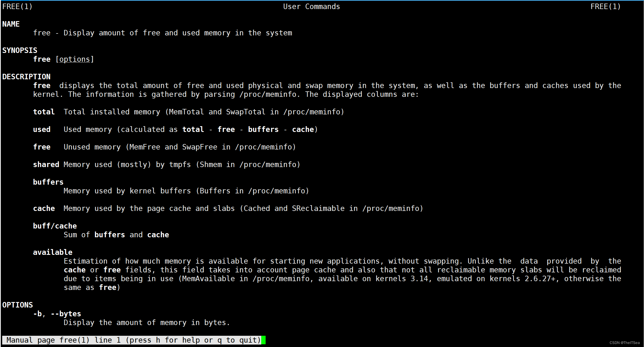Image resolution: width=644 pixels, height=347 pixels.
Task: Click the green cursor block on status line
Action: 263,340
